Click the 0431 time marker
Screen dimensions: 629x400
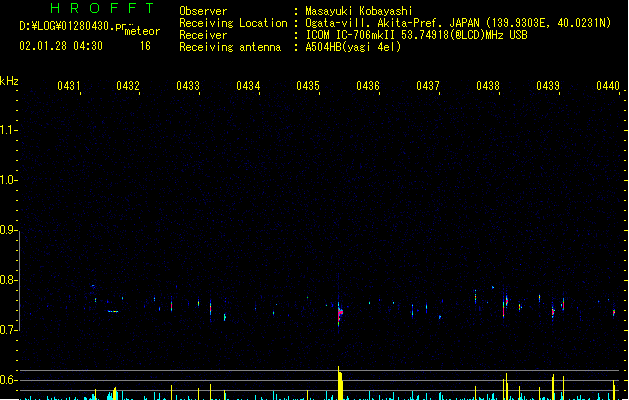coord(68,86)
